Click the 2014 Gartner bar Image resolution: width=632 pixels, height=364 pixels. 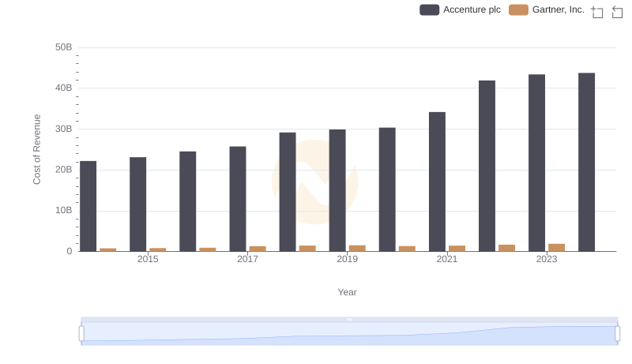click(x=108, y=250)
